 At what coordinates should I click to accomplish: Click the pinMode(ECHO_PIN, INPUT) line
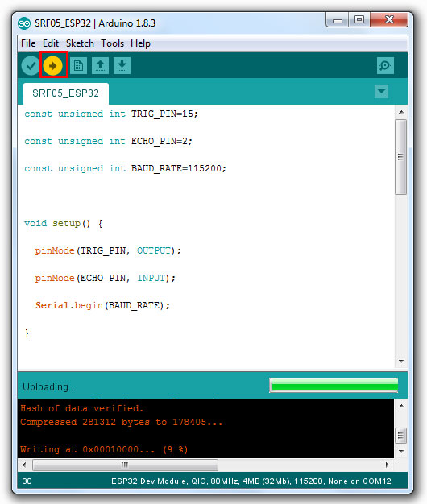[x=106, y=278]
